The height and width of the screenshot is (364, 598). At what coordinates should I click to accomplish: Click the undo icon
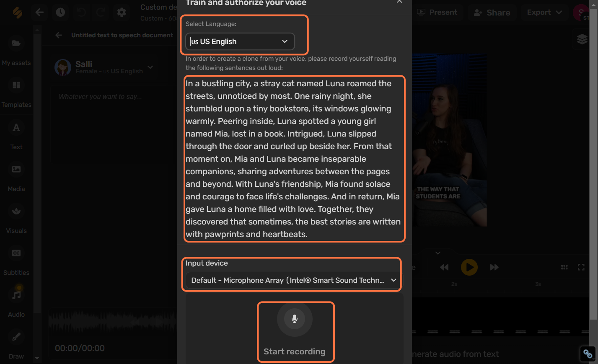81,12
